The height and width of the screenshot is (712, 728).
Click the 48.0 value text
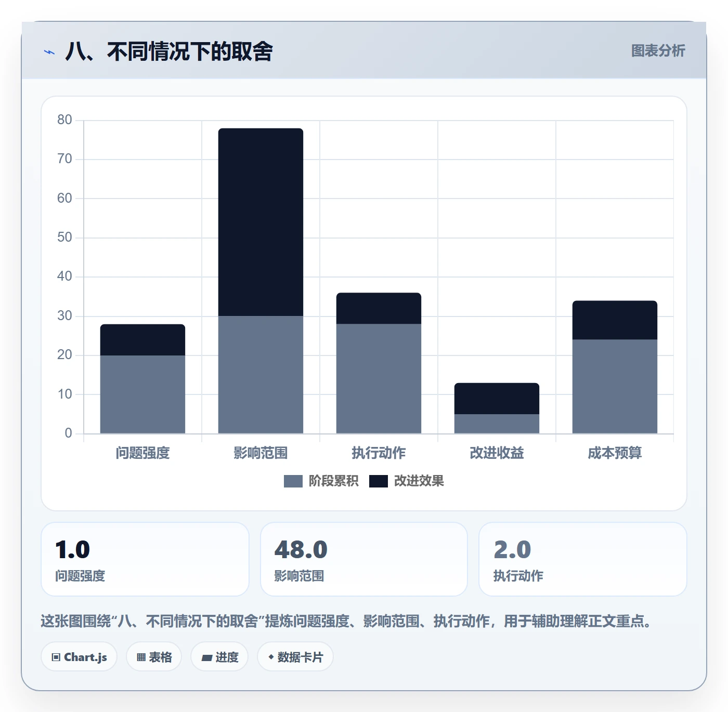(301, 549)
